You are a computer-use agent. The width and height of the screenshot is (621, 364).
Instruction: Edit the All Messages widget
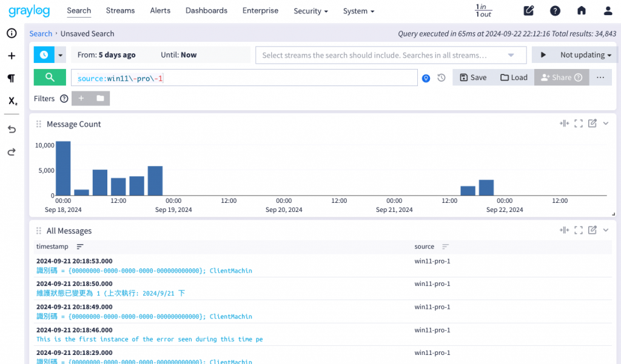pos(592,230)
